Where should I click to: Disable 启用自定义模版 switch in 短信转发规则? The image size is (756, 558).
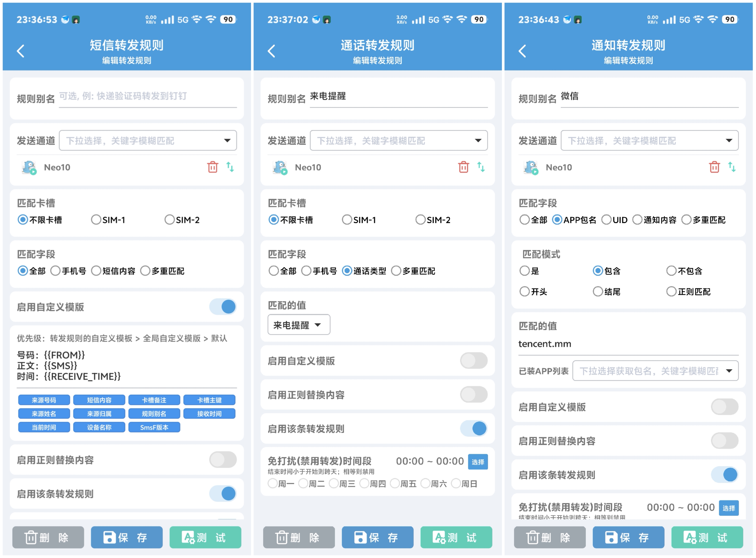[x=223, y=307]
